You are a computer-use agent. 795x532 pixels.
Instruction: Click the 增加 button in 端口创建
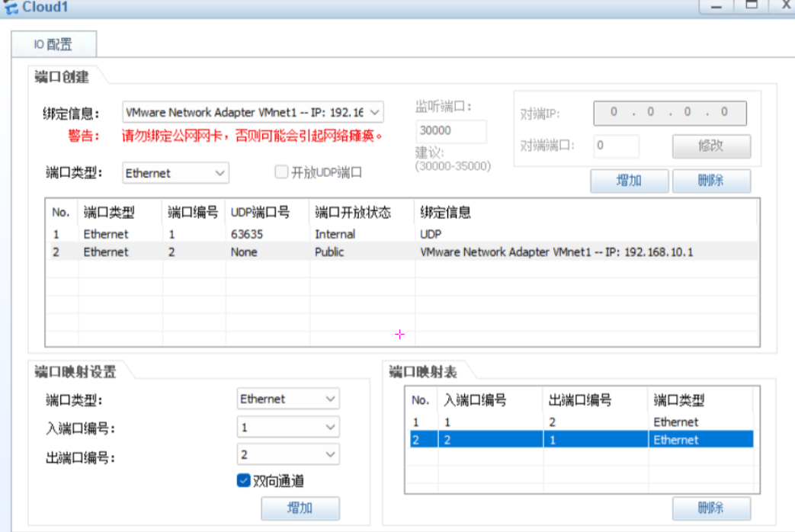tap(629, 181)
